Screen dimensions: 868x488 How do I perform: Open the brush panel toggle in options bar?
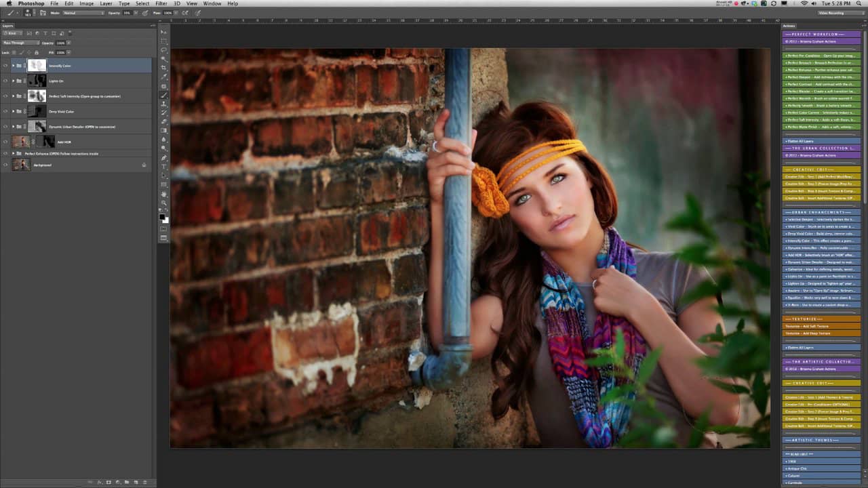[x=42, y=13]
